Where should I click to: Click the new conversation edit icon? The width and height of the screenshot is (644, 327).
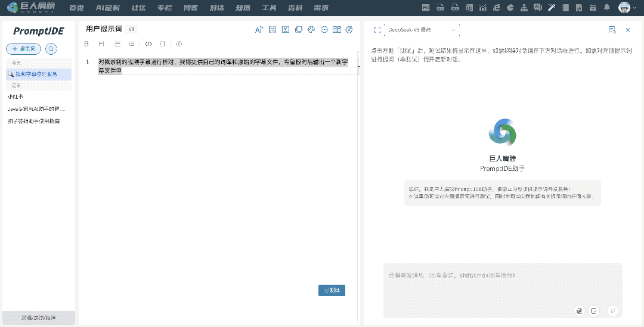[595, 310]
